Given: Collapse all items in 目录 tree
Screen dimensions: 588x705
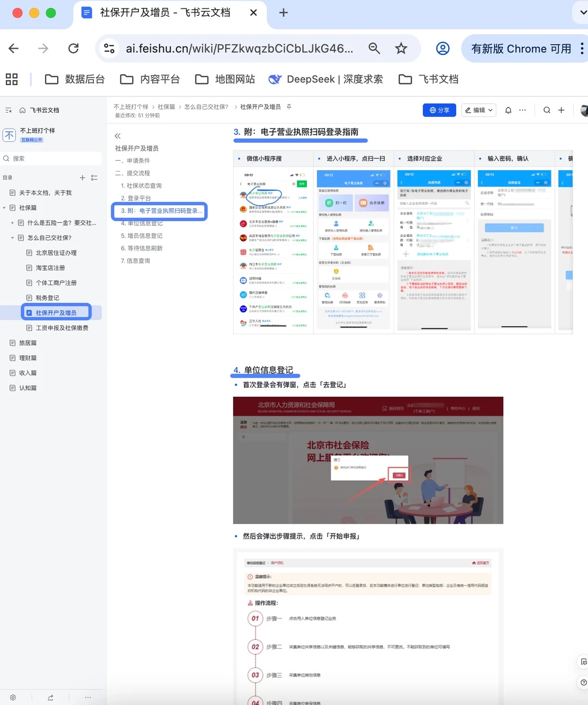Looking at the screenshot, I should pos(94,178).
